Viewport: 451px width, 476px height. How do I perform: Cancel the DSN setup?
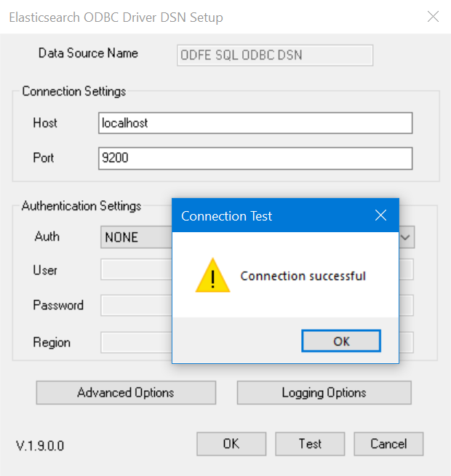click(x=388, y=444)
